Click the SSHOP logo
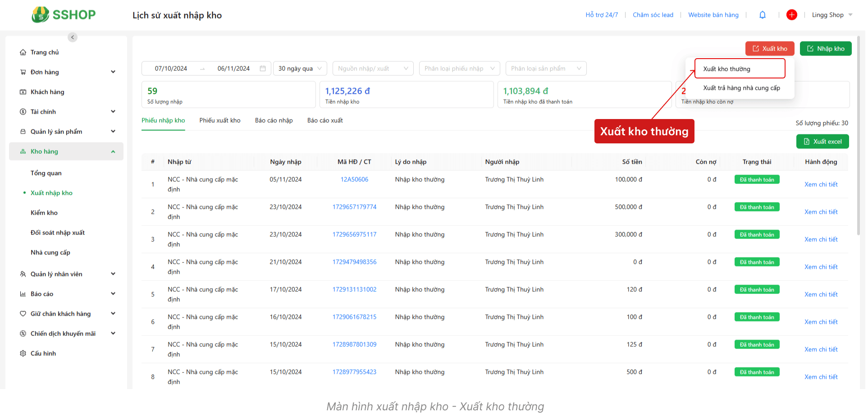868x413 pixels. pos(64,15)
